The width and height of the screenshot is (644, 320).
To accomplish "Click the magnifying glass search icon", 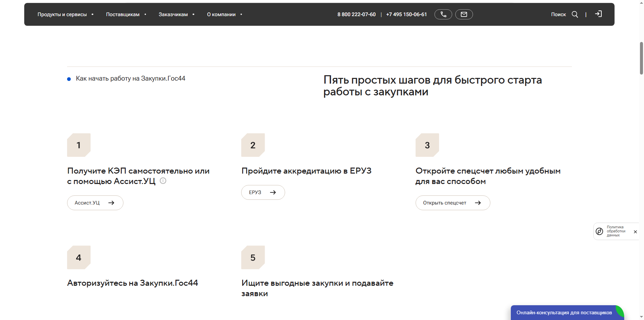I will pos(575,14).
